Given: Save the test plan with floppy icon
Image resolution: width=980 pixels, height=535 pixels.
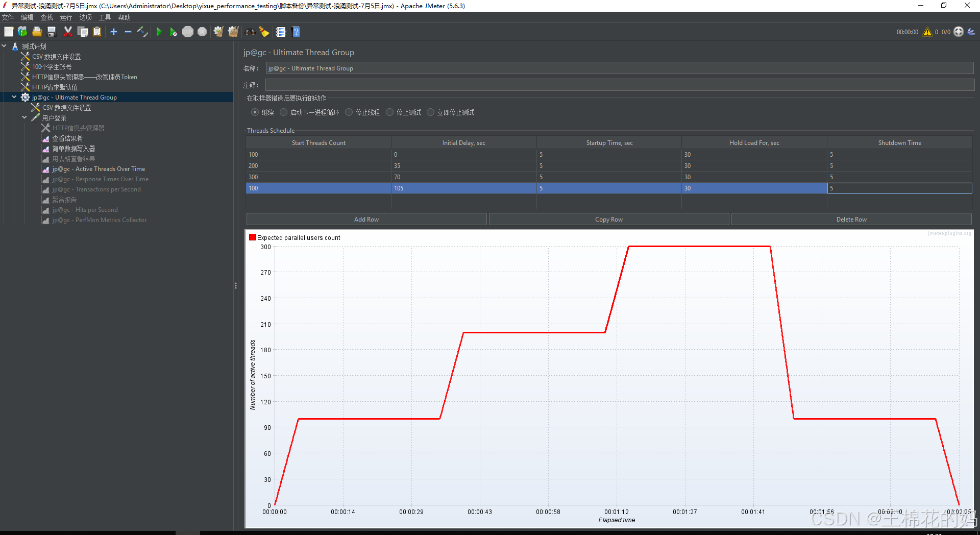Looking at the screenshot, I should 51,32.
